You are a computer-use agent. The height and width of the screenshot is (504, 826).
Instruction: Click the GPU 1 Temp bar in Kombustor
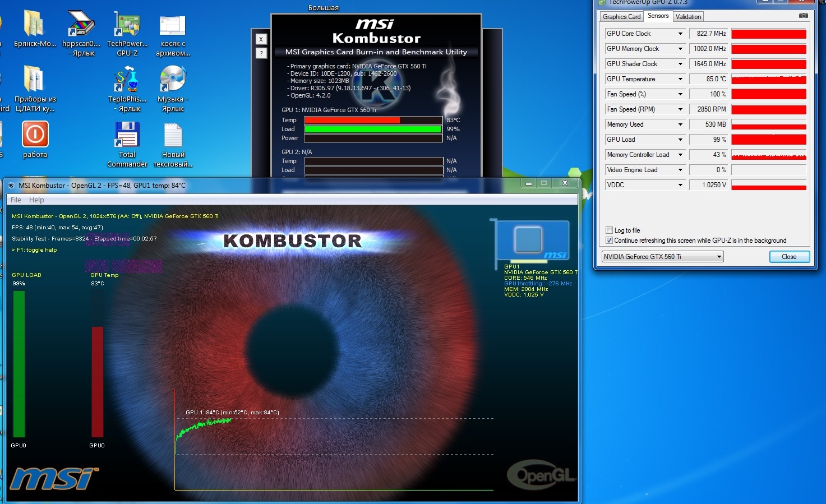(373, 120)
